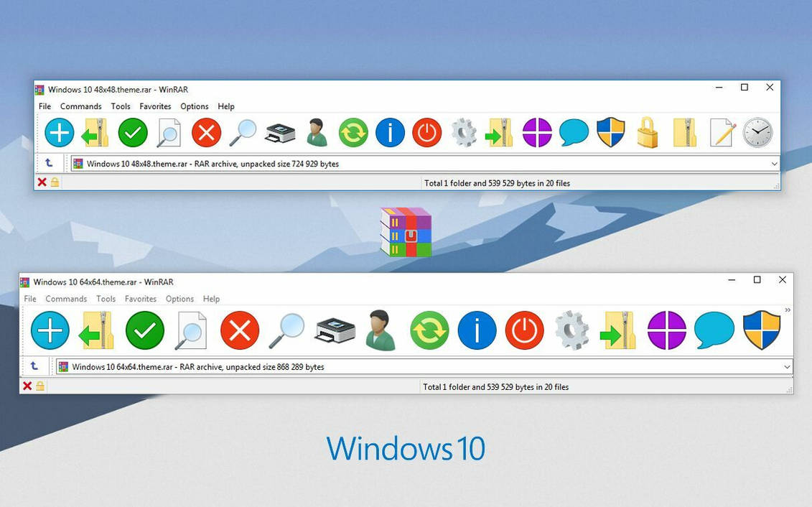Image resolution: width=812 pixels, height=507 pixels.
Task: Click the Up one level arrow in 48x48 window
Action: 49,163
